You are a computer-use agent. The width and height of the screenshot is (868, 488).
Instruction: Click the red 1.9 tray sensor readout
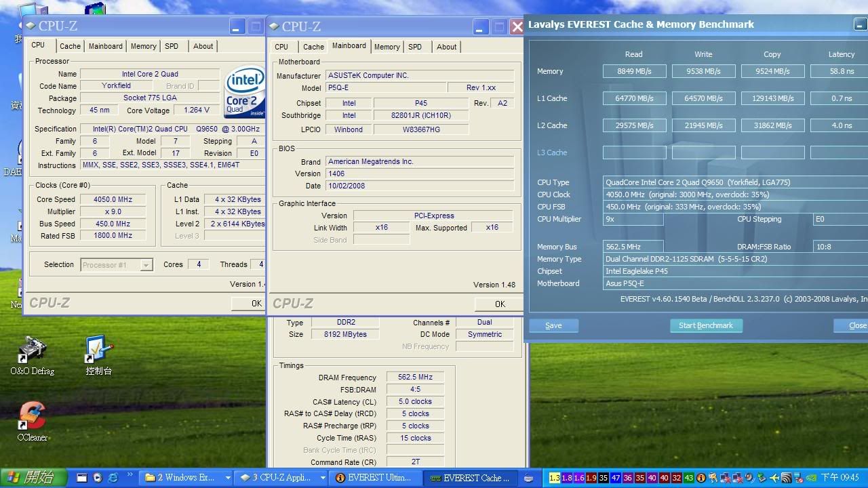tap(591, 478)
